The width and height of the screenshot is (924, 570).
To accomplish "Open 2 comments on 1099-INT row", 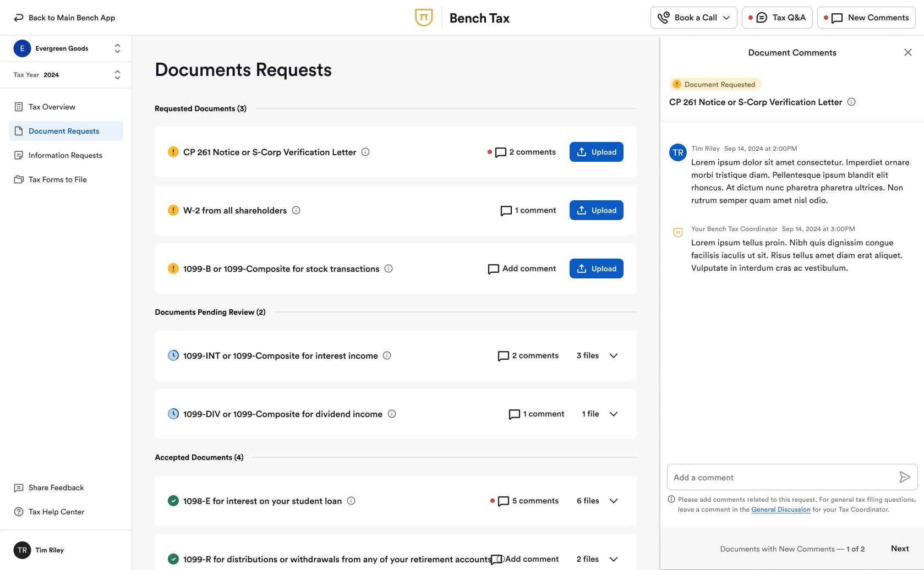I will 528,355.
